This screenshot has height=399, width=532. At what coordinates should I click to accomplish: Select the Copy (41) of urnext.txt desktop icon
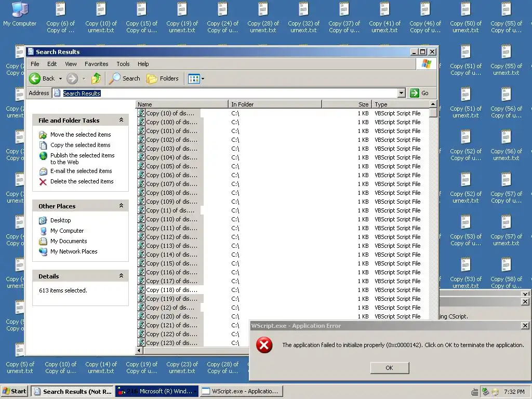click(384, 18)
